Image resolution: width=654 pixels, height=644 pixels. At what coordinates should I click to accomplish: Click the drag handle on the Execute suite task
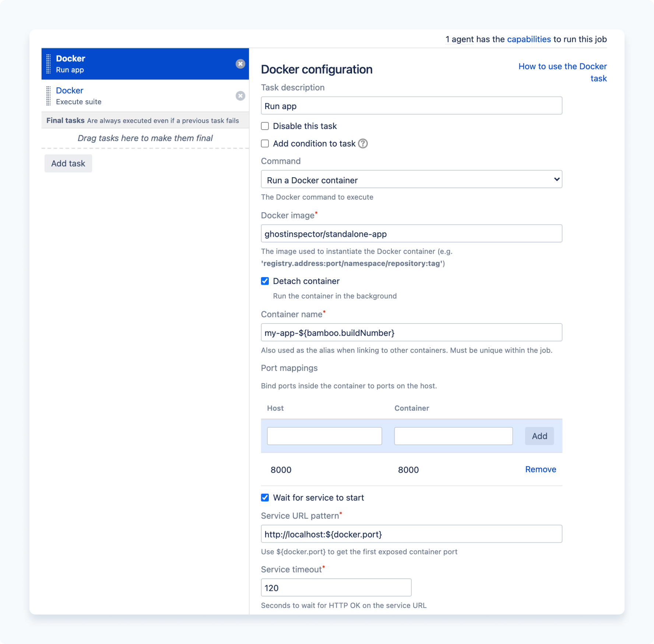tap(49, 96)
